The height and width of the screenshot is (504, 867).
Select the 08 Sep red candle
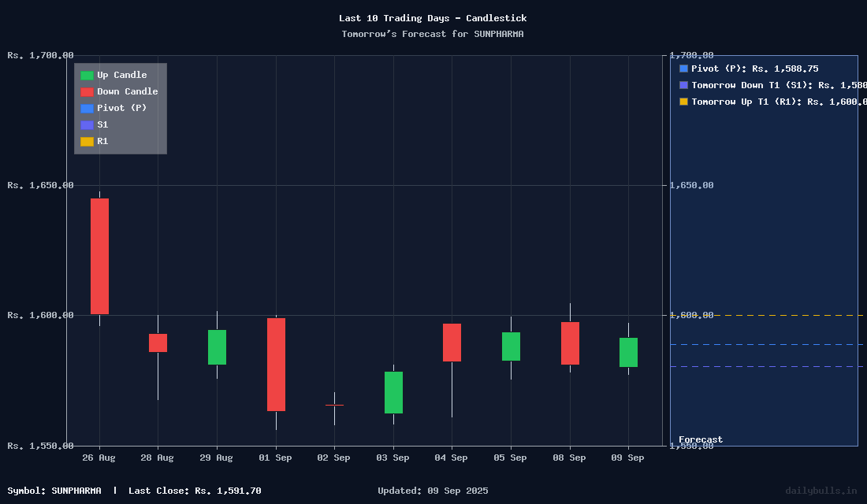(570, 343)
